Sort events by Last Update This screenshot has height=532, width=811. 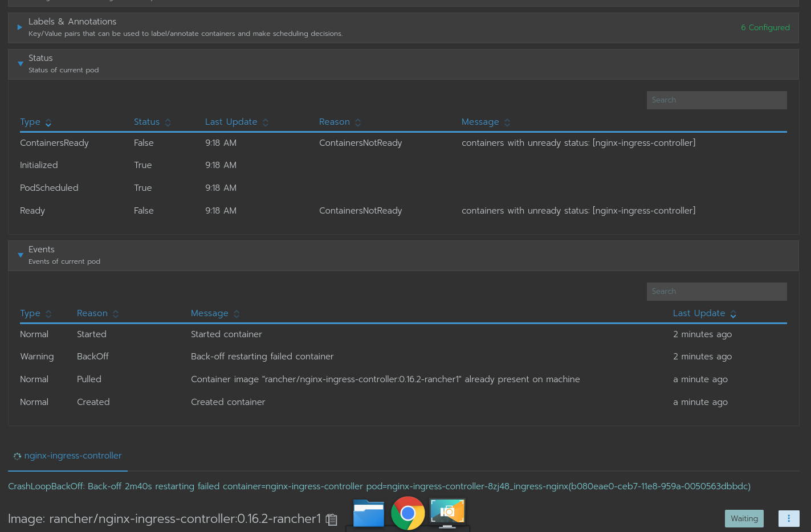pos(733,314)
